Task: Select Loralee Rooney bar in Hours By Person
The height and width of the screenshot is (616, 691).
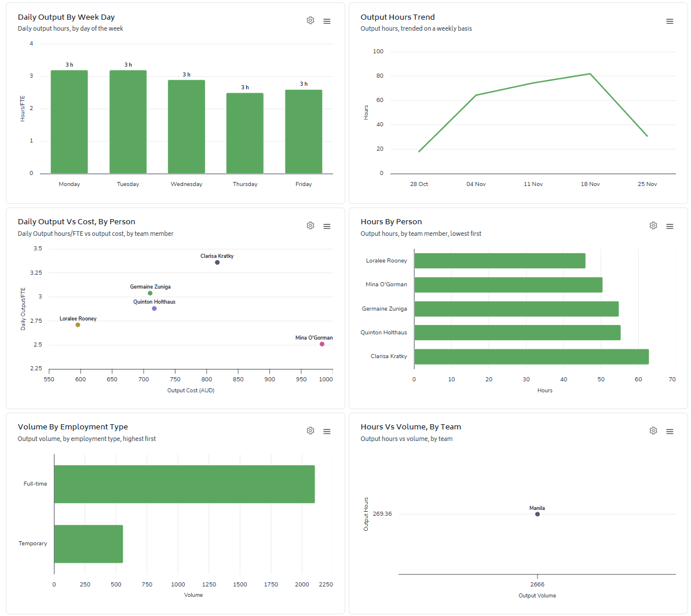Action: (x=500, y=261)
